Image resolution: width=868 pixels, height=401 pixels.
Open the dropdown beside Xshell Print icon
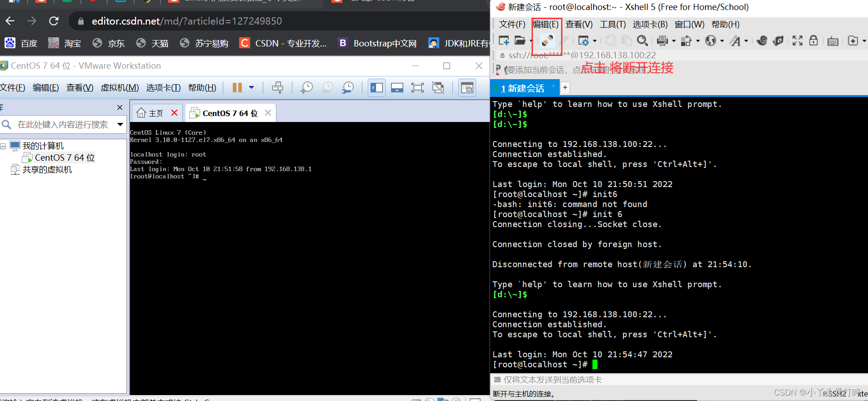coord(673,41)
